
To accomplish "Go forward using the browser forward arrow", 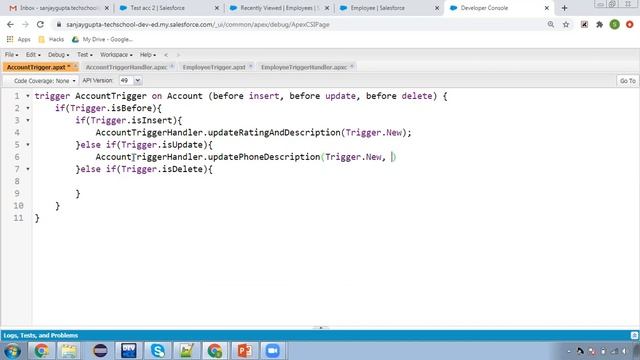I will tap(25, 24).
